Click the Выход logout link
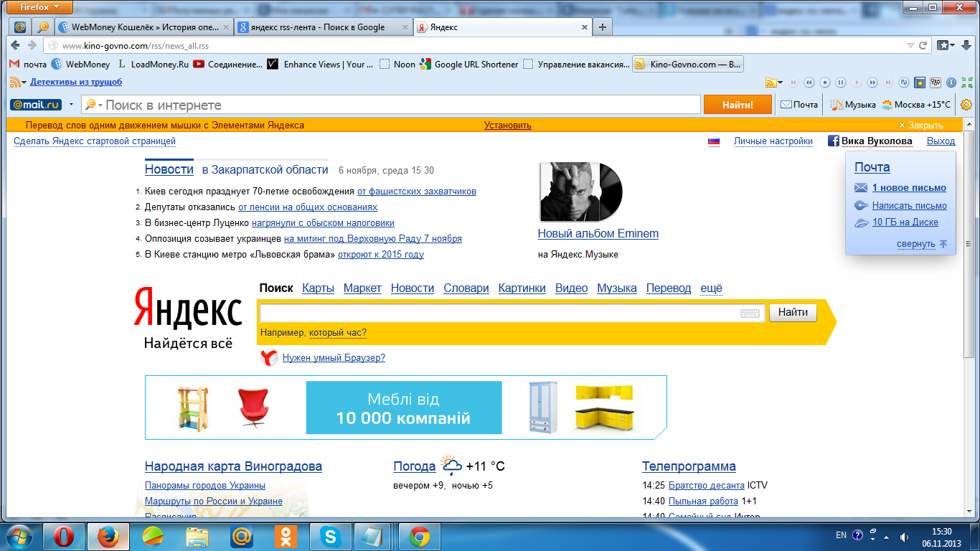 [941, 141]
